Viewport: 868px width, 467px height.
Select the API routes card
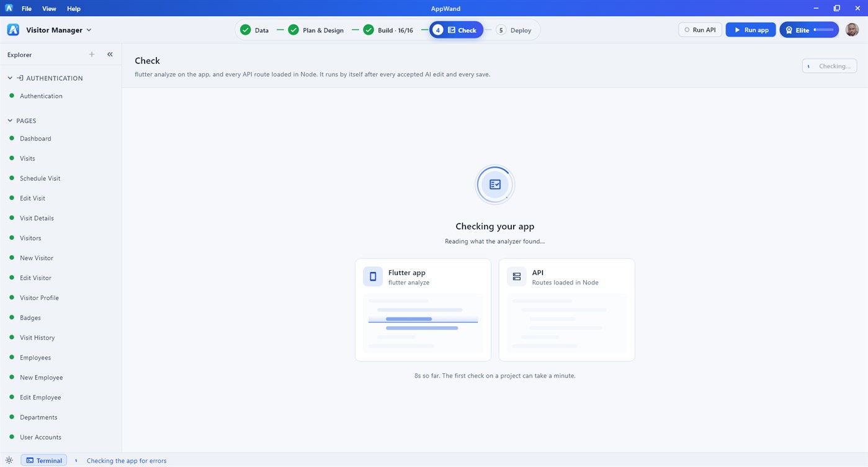coord(567,310)
